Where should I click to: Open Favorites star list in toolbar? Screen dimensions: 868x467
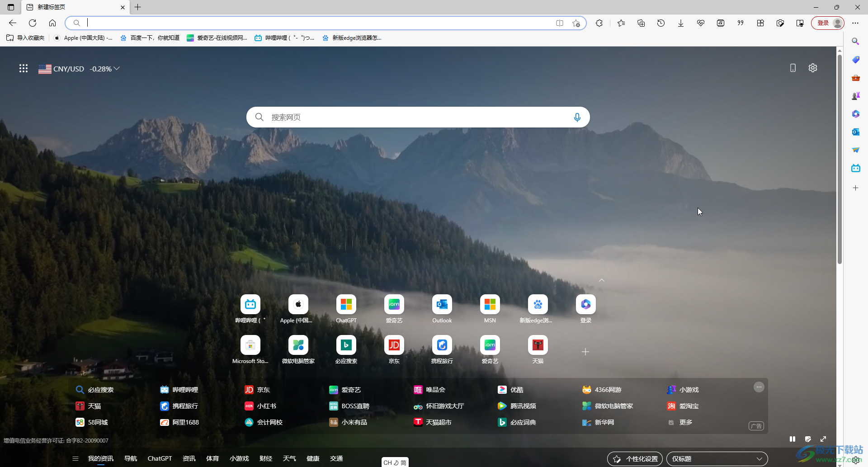click(621, 23)
